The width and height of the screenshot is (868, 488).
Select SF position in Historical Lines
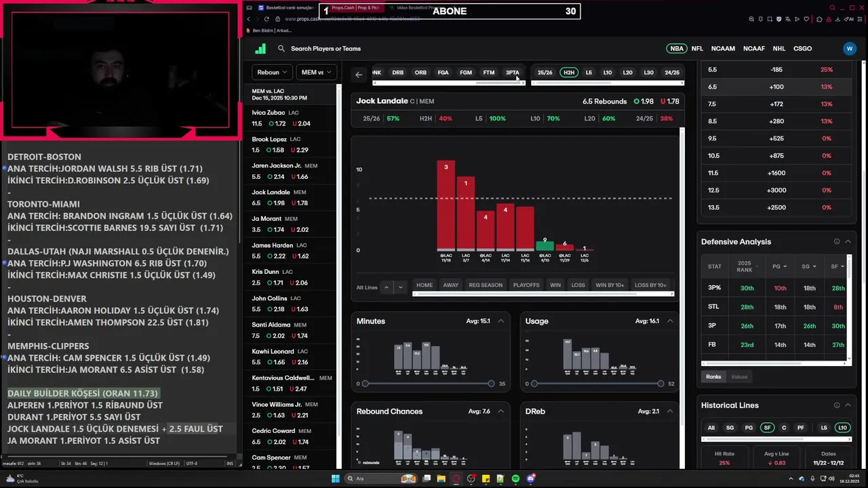767,428
